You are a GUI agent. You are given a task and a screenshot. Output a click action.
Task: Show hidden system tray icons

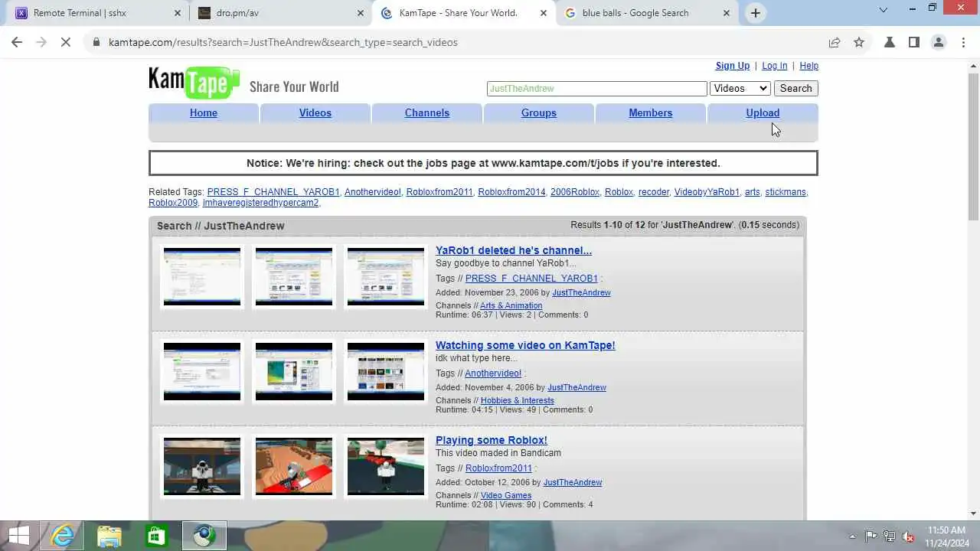[852, 536]
